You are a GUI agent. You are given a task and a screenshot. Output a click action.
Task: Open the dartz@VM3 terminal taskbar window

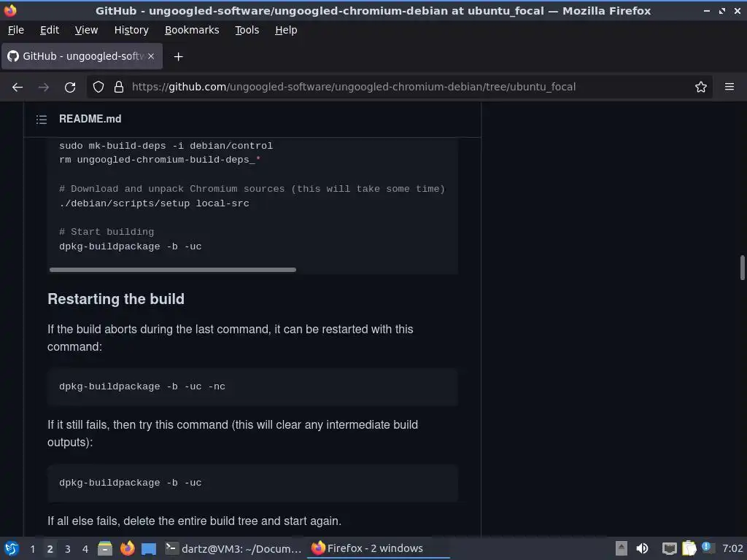233,548
